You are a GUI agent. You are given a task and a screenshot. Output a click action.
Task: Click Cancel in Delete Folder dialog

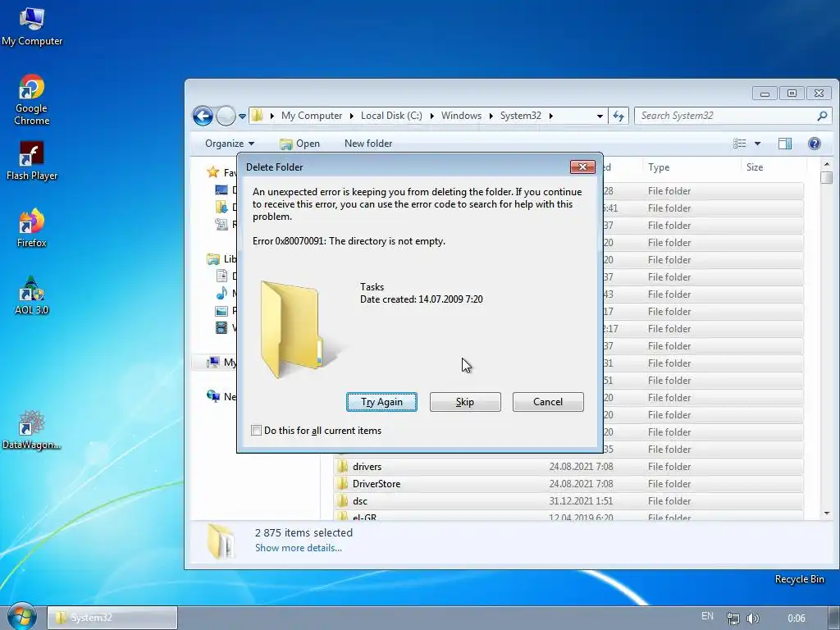point(548,402)
